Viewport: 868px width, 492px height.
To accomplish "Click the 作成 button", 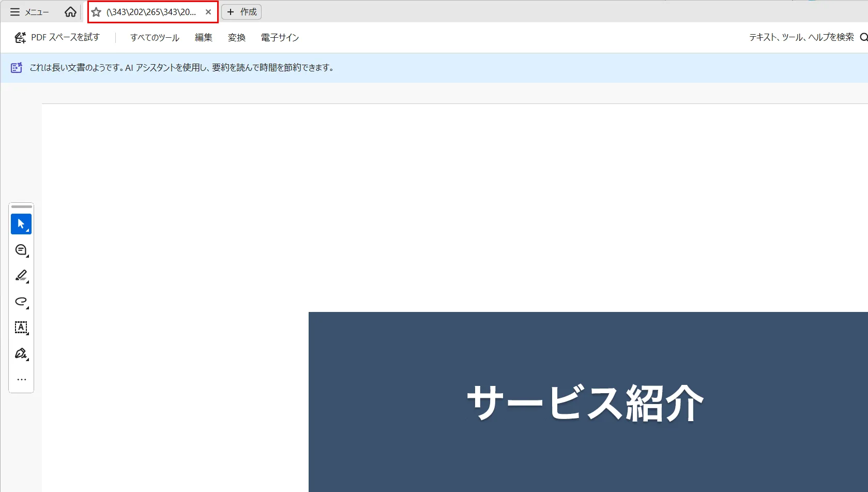I will click(241, 12).
